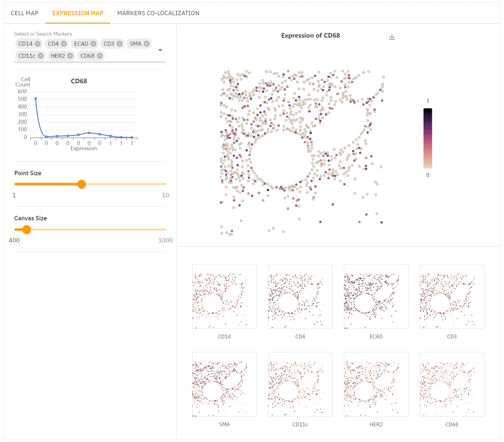Viewport: 504px width, 442px height.
Task: Open the markers dropdown arrow
Action: (x=160, y=50)
